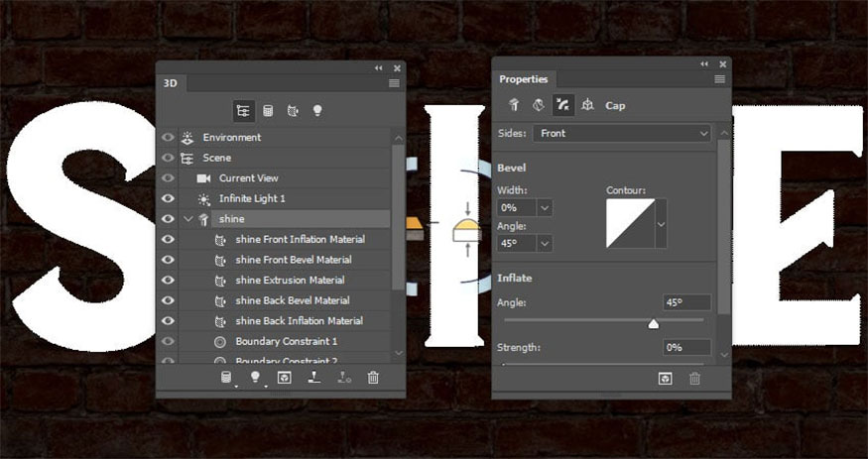Filter 3D panel by lights
The height and width of the screenshot is (459, 868).
[x=317, y=111]
